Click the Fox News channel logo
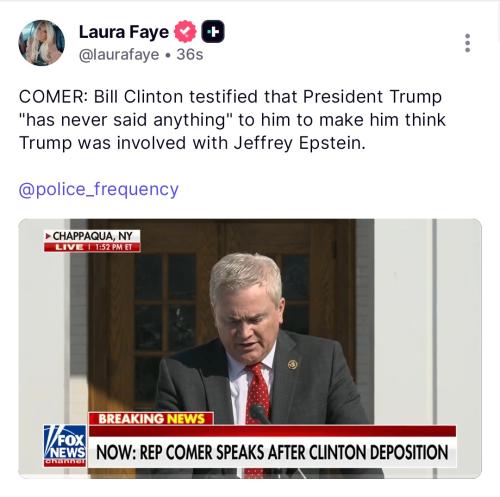The image size is (500, 497). (65, 445)
